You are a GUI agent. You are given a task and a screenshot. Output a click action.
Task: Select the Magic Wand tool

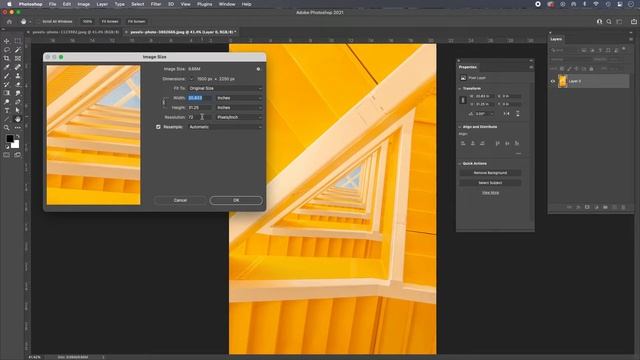(x=18, y=50)
